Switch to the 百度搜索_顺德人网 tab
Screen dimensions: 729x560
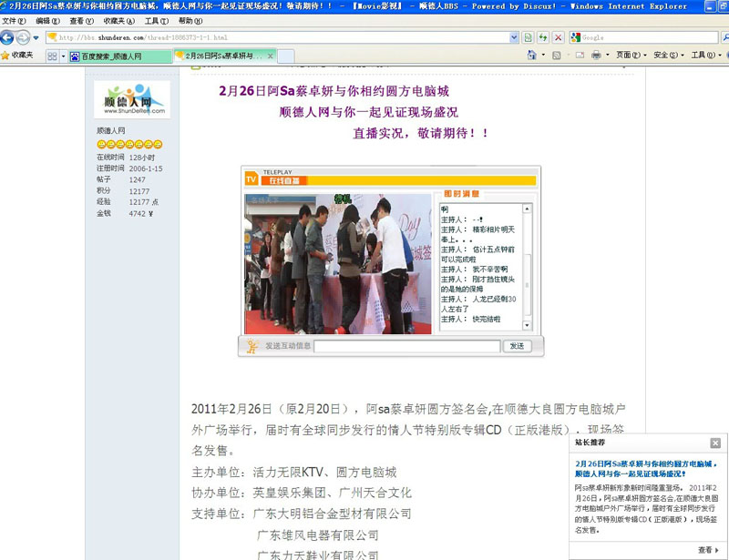point(120,56)
